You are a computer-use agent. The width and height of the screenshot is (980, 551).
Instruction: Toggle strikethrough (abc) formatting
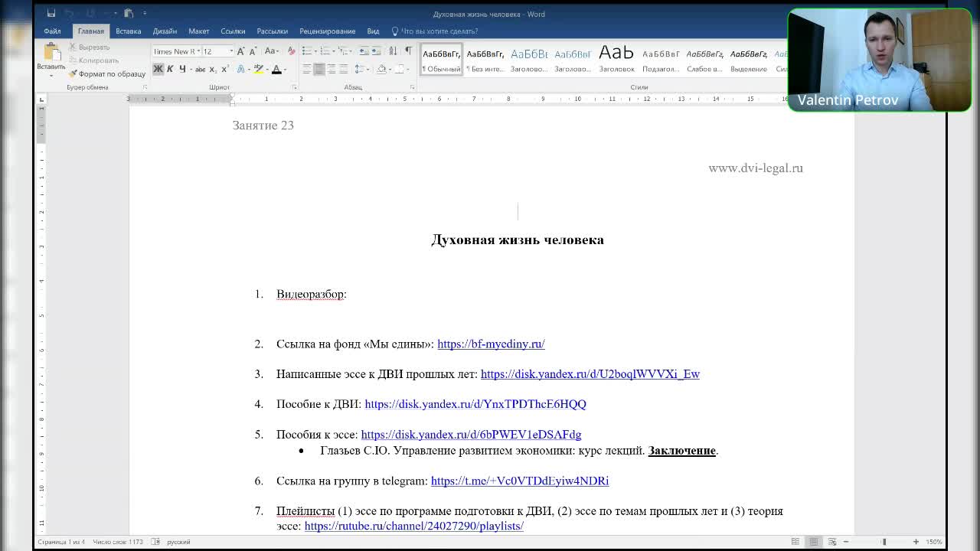200,69
